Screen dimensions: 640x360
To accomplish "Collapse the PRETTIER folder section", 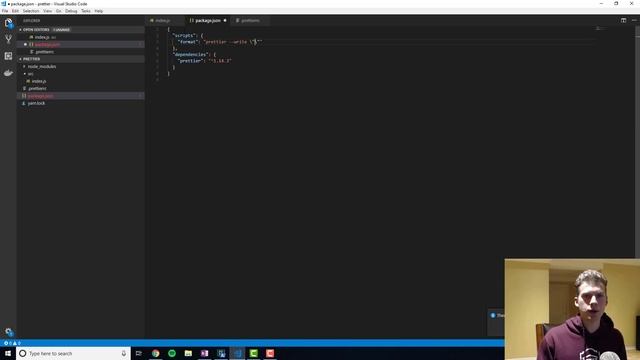I will [x=20, y=59].
